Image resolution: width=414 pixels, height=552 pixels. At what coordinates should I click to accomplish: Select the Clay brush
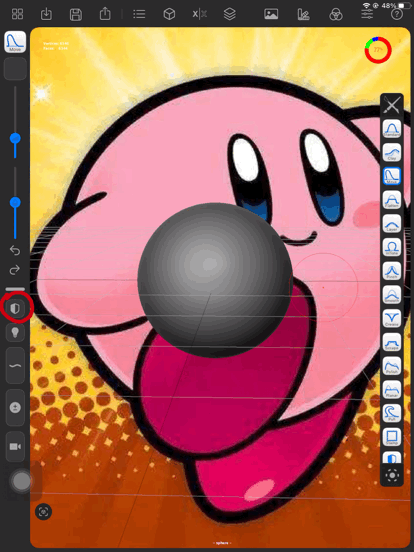tap(392, 152)
